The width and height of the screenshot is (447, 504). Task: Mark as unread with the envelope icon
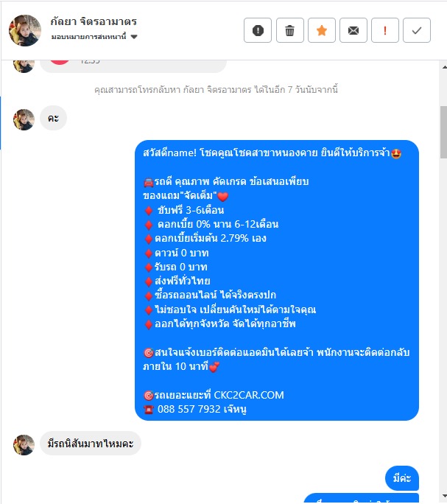click(x=353, y=30)
